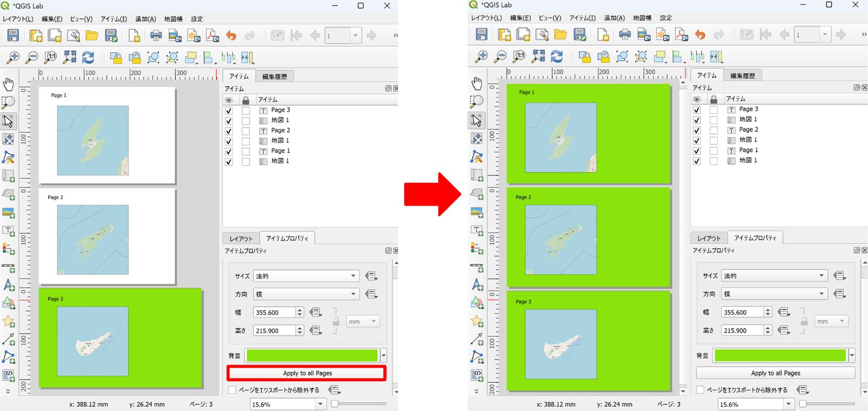
Task: Lock selected items icon in right window
Action: (x=584, y=56)
